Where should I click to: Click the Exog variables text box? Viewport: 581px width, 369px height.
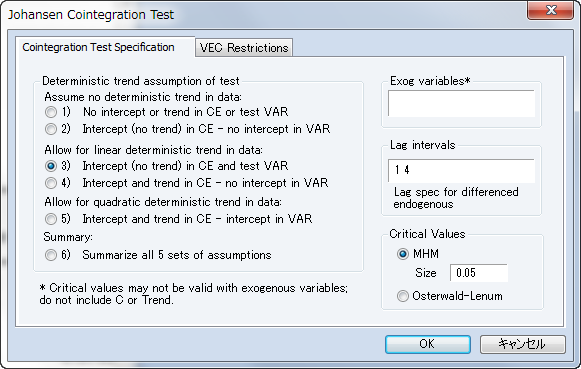[461, 103]
